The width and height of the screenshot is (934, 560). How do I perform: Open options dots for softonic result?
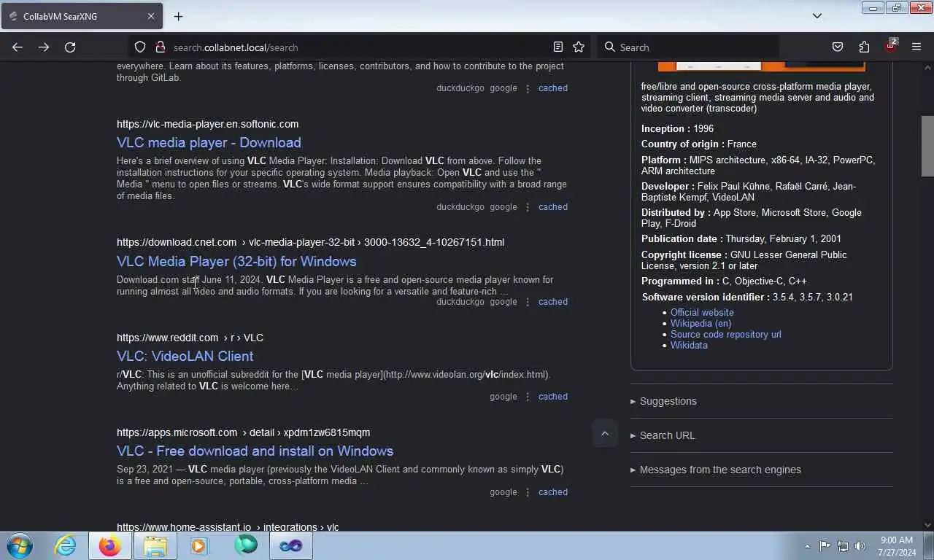point(528,207)
